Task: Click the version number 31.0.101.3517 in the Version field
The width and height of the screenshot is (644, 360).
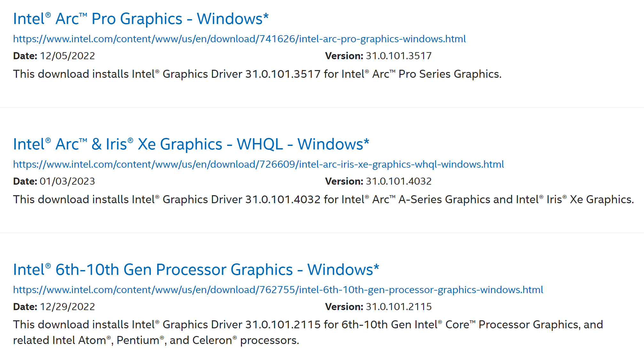Action: pos(399,56)
